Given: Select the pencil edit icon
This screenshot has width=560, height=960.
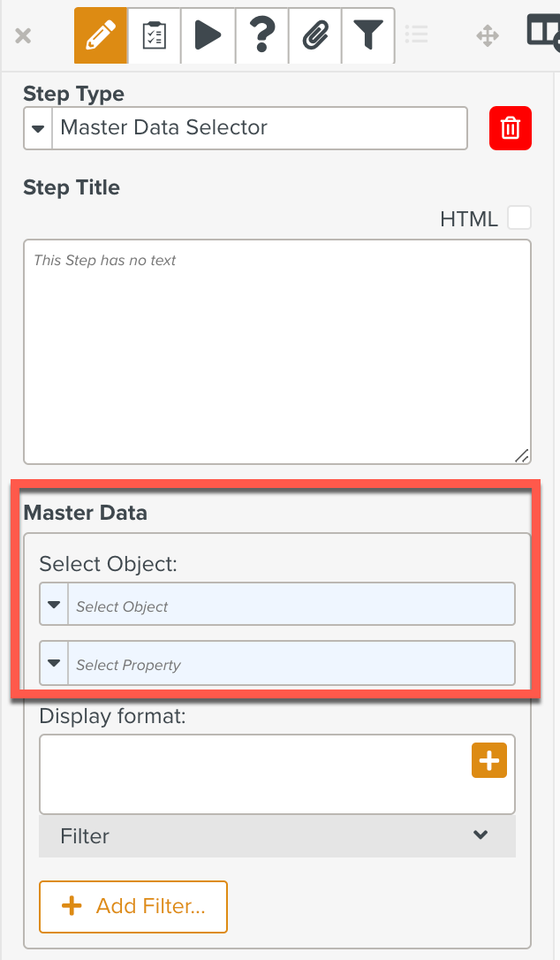Looking at the screenshot, I should pos(101,36).
